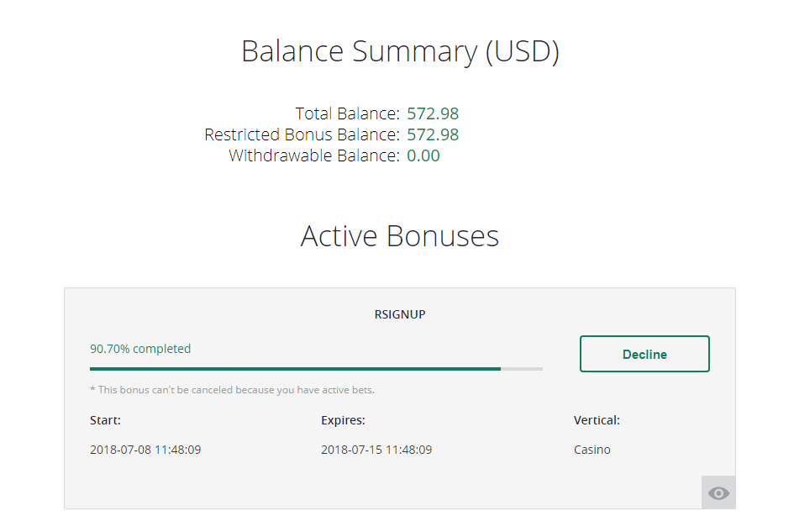Image resolution: width=794 pixels, height=532 pixels.
Task: Click the "Total Balance:" label
Action: pyautogui.click(x=347, y=113)
